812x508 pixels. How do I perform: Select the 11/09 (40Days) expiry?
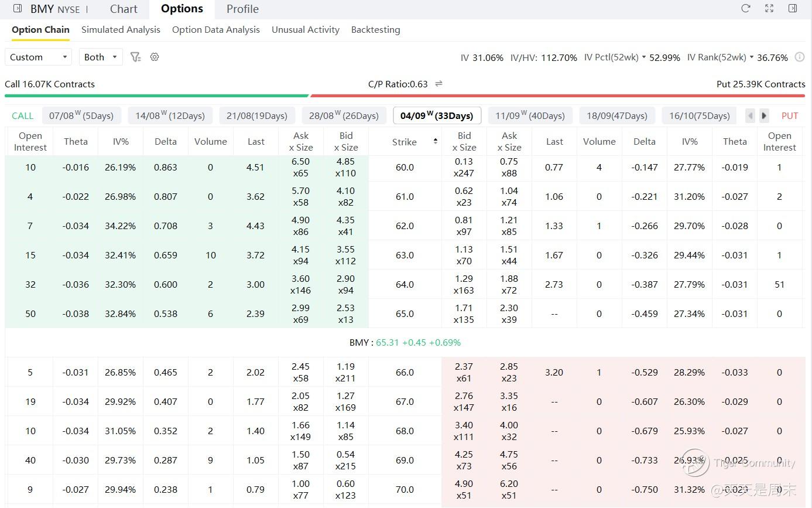point(530,115)
